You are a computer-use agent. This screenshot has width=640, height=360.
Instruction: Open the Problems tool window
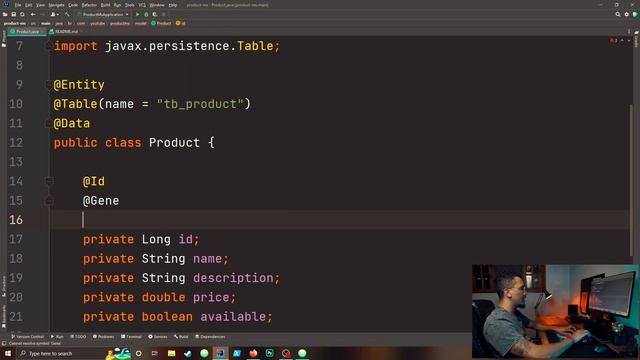[104, 337]
